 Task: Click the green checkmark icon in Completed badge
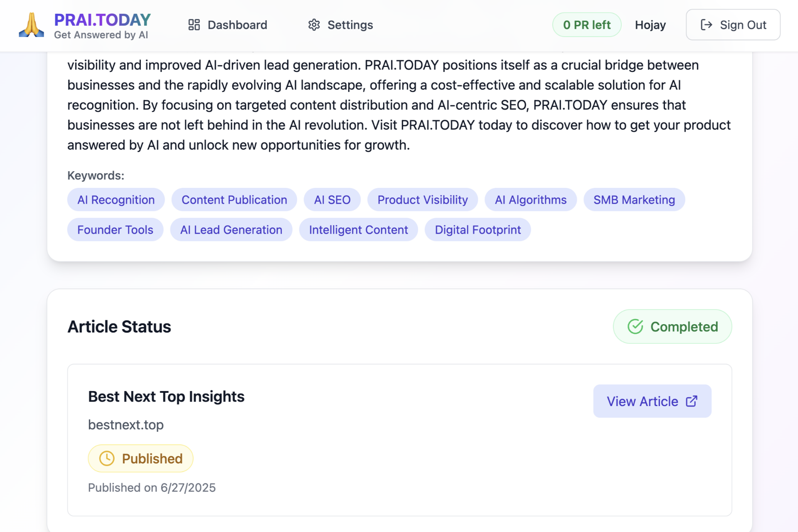pos(635,327)
